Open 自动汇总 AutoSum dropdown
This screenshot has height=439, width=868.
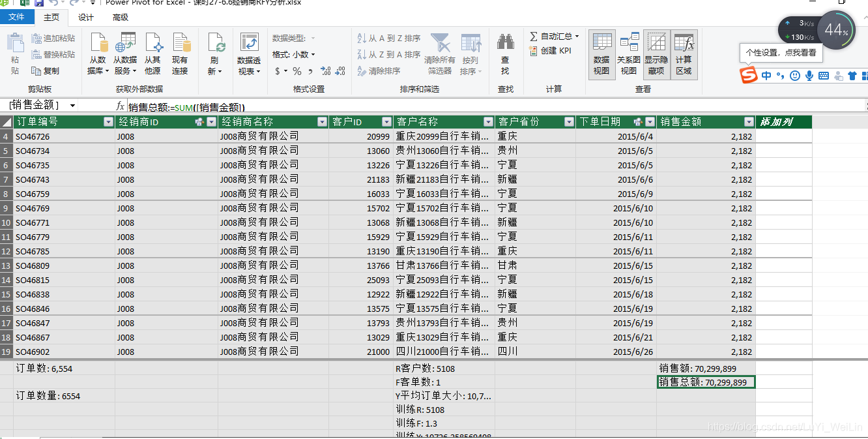(x=555, y=36)
